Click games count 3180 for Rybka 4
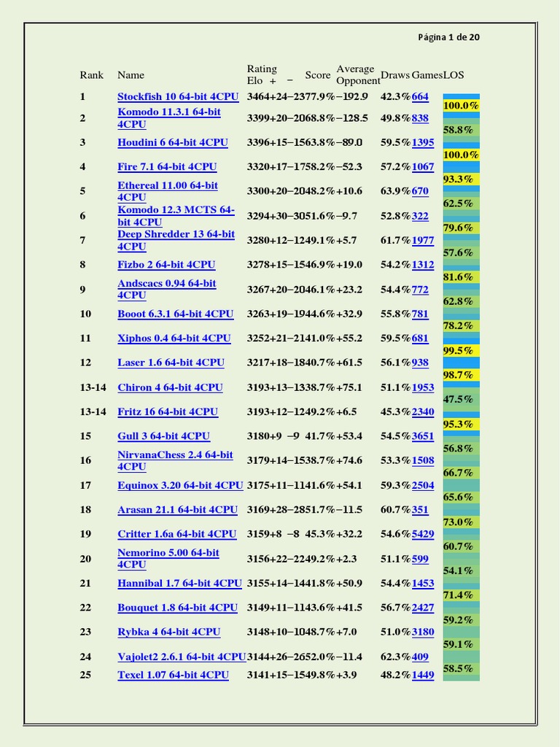 coord(423,632)
